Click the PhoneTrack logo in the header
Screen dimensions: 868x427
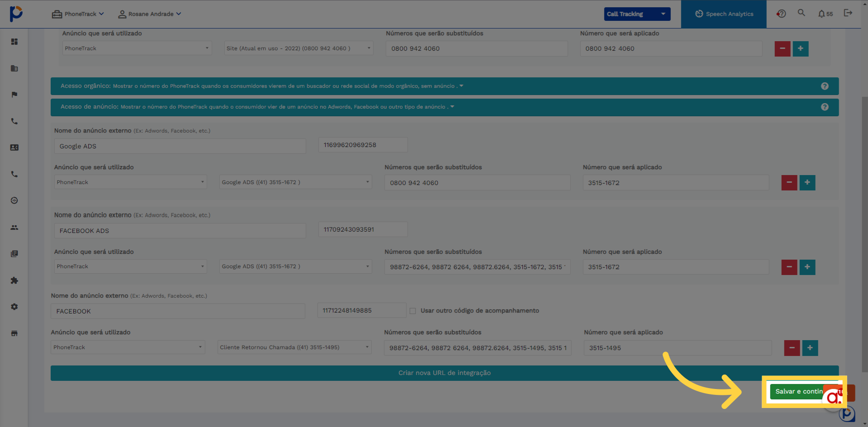click(16, 14)
